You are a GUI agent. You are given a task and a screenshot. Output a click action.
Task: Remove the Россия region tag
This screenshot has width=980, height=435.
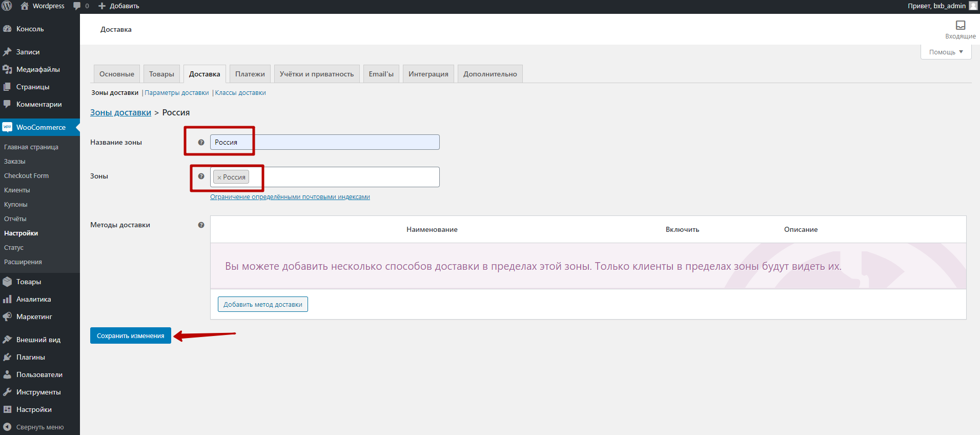pos(219,177)
